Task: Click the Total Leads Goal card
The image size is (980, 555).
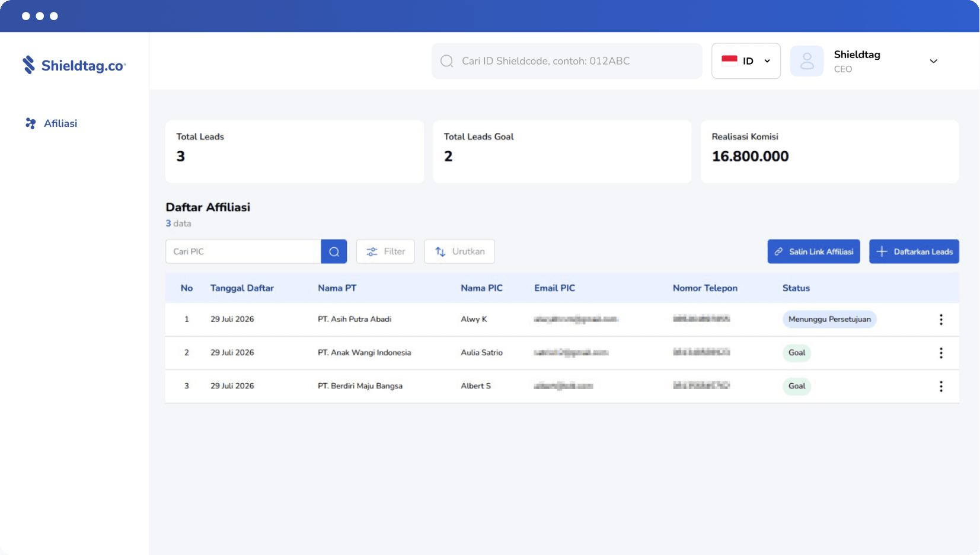Action: pyautogui.click(x=562, y=152)
